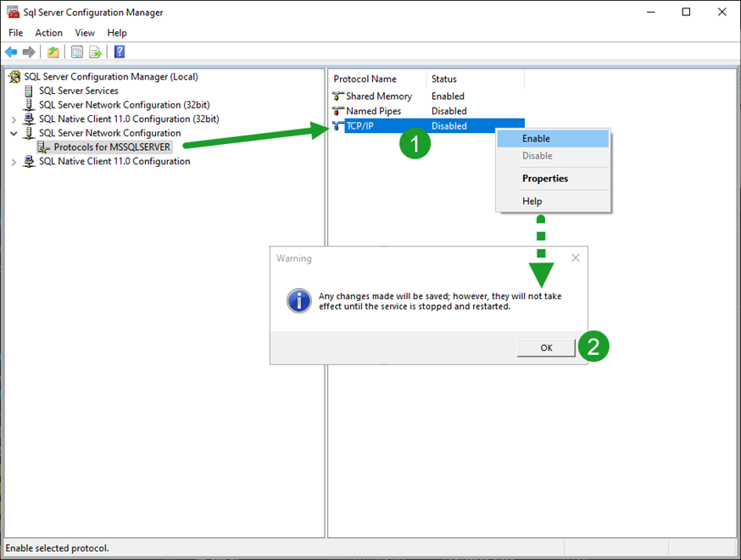Select SQL Server Network Configuration (32bit) label

(x=125, y=105)
